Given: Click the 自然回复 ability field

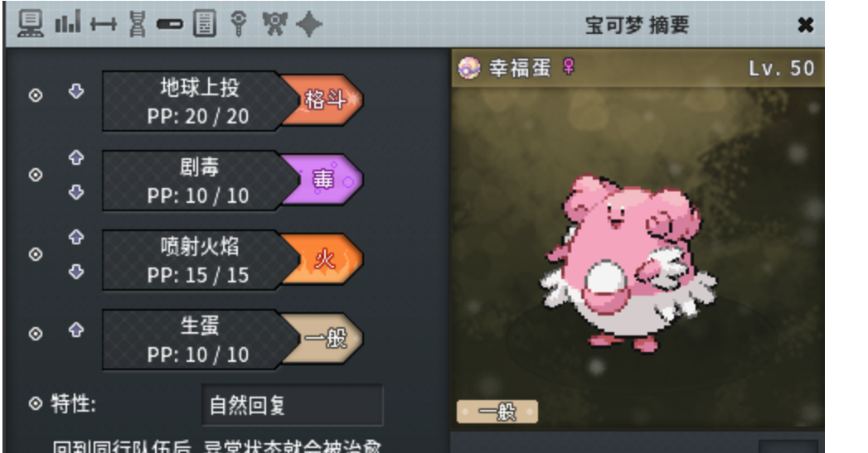Looking at the screenshot, I should (x=292, y=405).
